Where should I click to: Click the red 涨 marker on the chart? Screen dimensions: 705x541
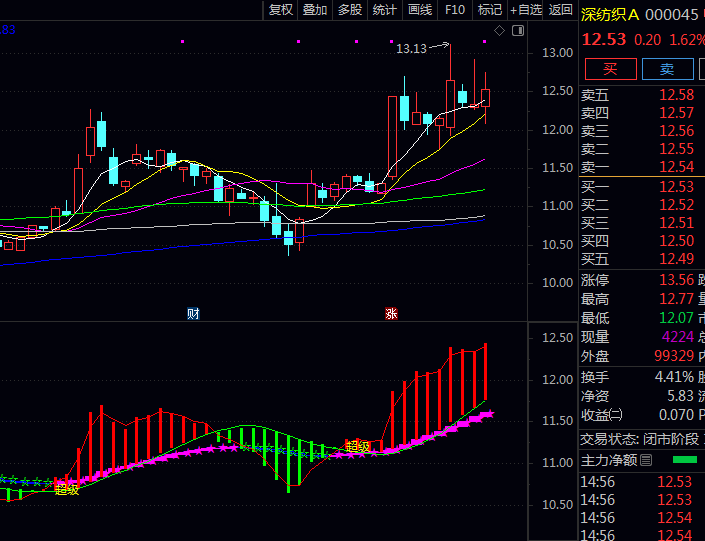point(392,313)
